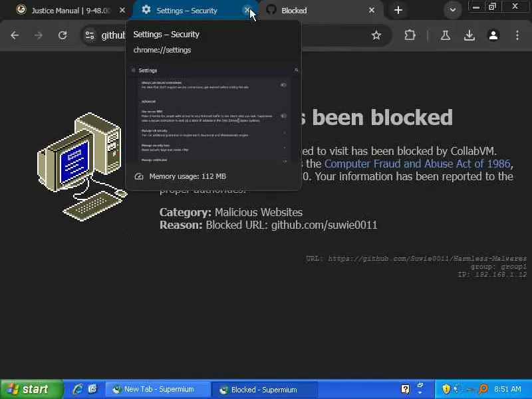
Task: Click the GitHub favicon on Blocked tab
Action: (x=271, y=10)
